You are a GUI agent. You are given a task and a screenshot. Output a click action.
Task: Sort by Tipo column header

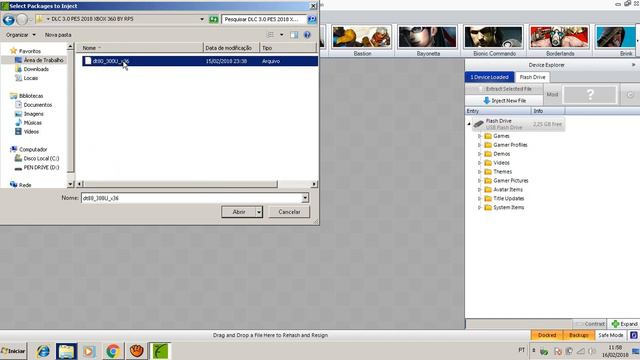[288, 48]
